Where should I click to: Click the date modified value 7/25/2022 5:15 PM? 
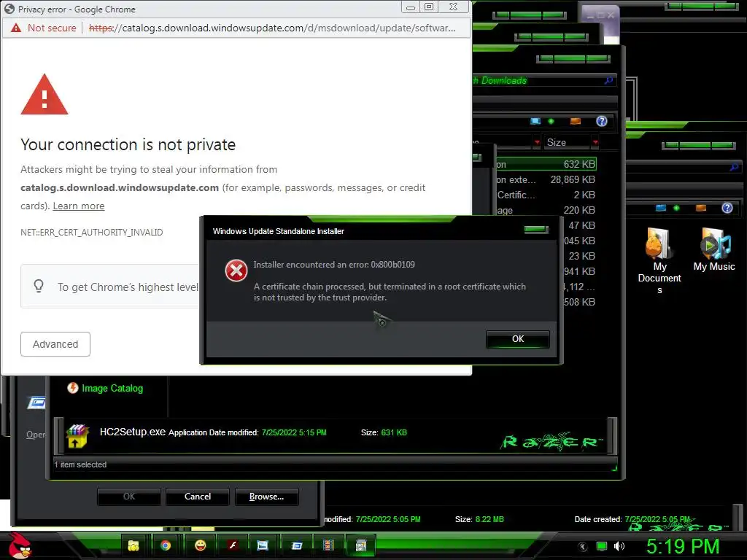(x=294, y=432)
